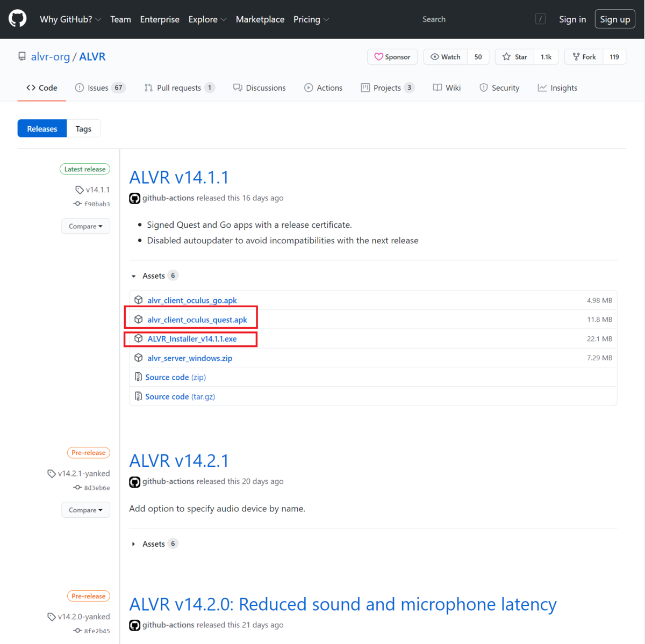This screenshot has height=644, width=645.
Task: Click the Sign in link
Action: pyautogui.click(x=572, y=19)
